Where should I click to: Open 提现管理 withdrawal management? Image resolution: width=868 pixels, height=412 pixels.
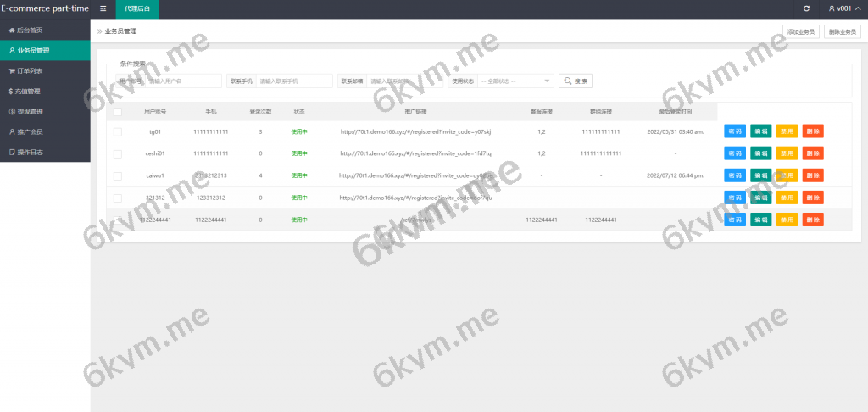pyautogui.click(x=29, y=111)
